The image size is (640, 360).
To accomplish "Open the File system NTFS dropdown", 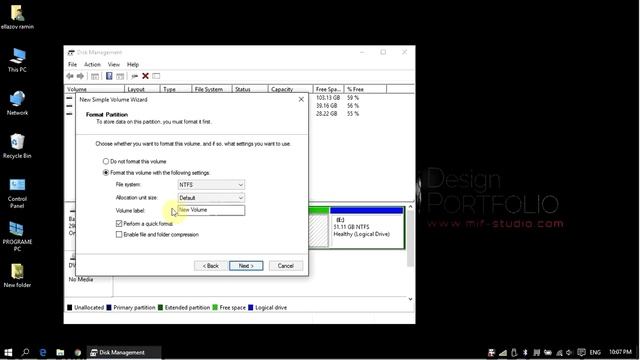I will tap(211, 185).
